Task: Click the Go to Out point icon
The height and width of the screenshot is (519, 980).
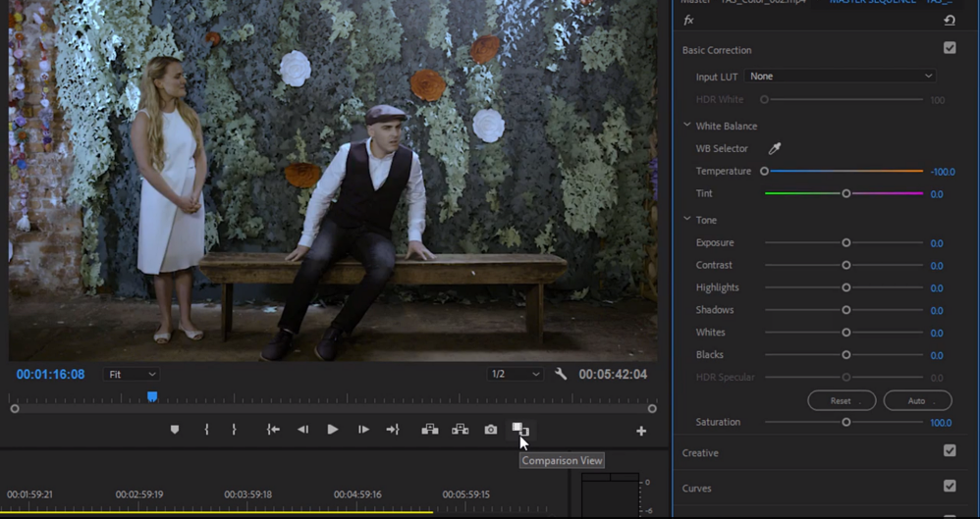Action: click(393, 430)
